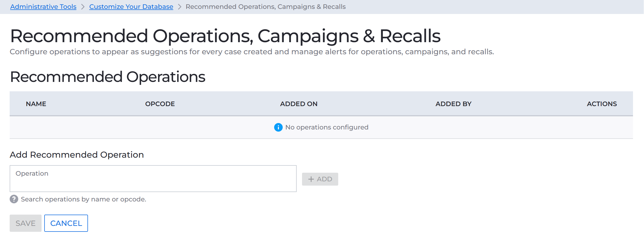Focus the Operation search input field
The image size is (644, 242).
click(153, 179)
